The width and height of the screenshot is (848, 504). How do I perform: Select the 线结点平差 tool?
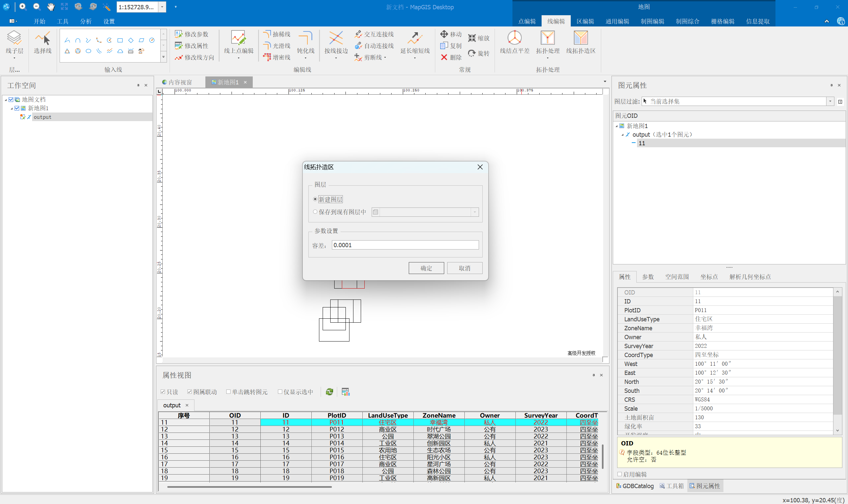point(514,38)
